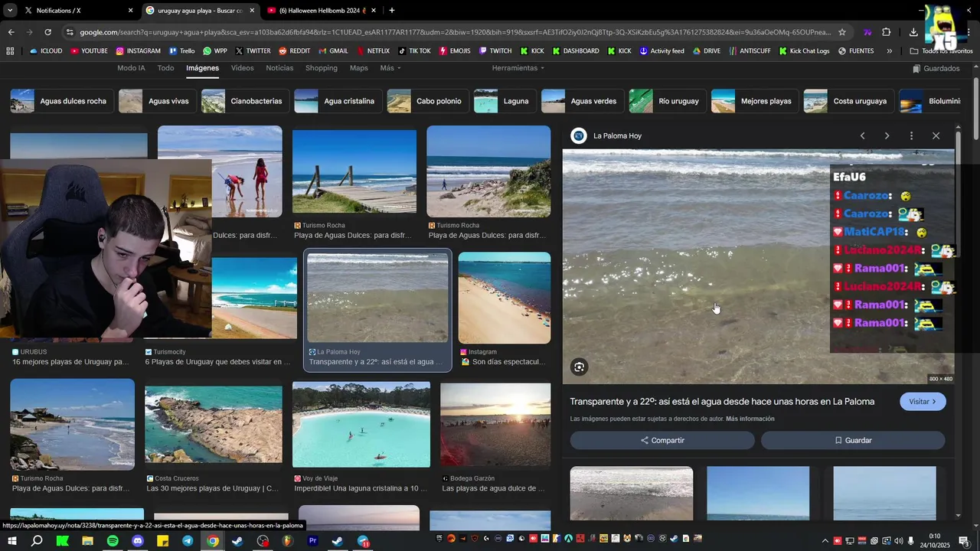Select the Cabo polonio filter chip
980x551 pixels.
click(428, 101)
